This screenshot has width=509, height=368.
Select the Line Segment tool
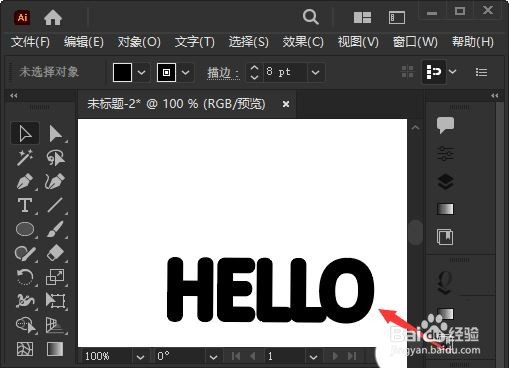tap(55, 205)
